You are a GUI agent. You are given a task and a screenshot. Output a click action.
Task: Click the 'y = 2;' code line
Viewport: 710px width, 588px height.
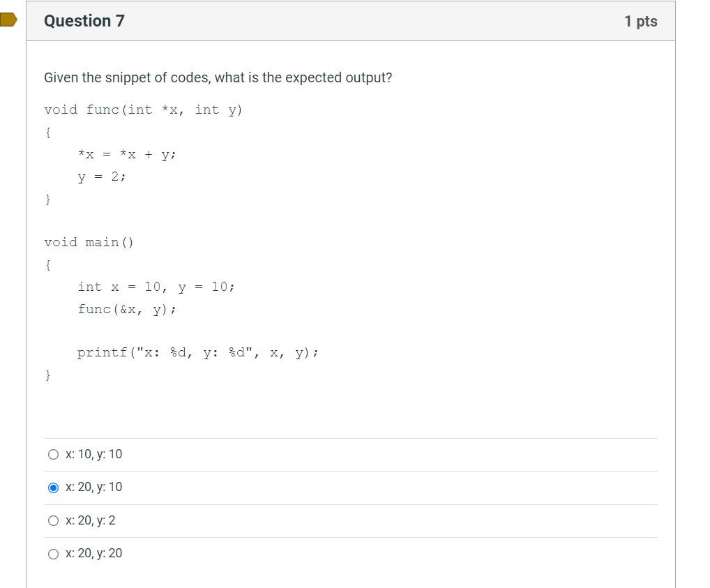point(102,176)
